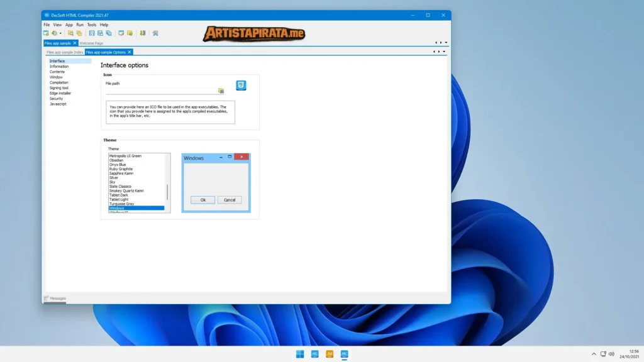Click the Ok button in the theme preview

[x=202, y=199]
